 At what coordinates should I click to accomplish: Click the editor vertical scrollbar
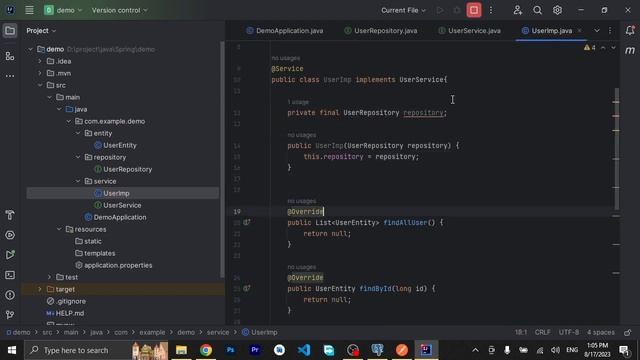pos(616,149)
